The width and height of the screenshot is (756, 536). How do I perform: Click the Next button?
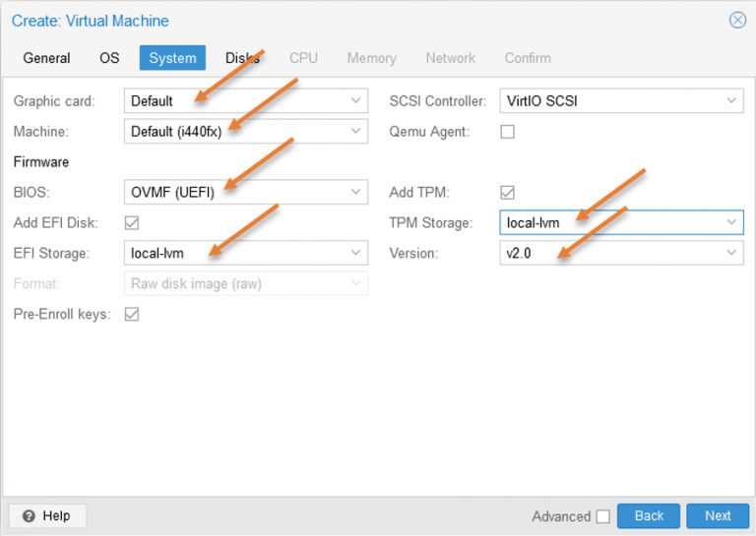point(718,515)
